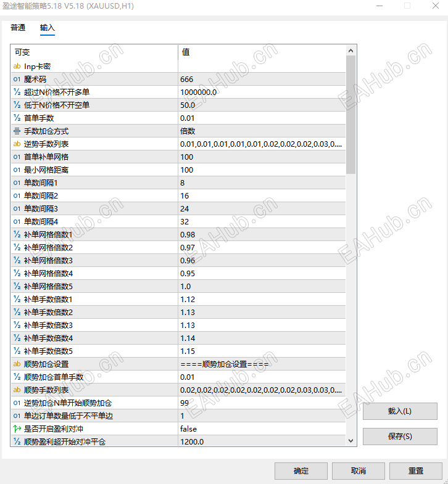Click the double-type icon beside 低于N价格不开空单

pyautogui.click(x=17, y=105)
